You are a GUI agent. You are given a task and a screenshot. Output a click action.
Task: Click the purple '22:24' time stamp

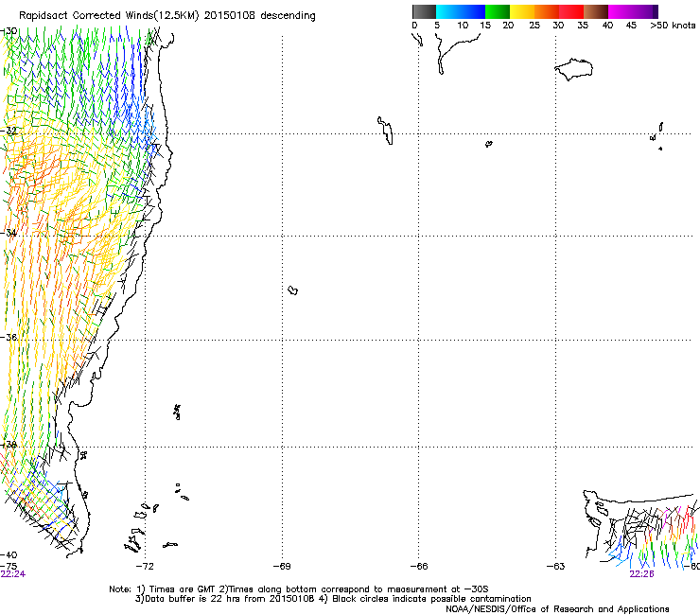click(x=13, y=574)
